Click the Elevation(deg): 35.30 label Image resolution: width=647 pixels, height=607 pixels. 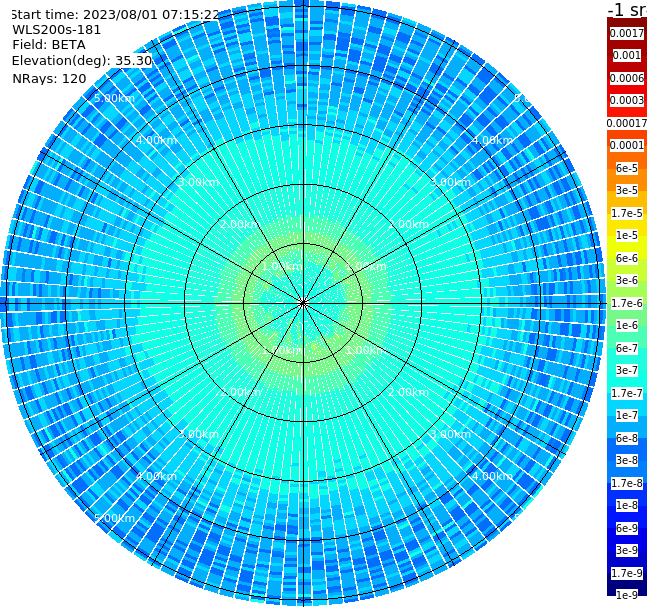[82, 61]
